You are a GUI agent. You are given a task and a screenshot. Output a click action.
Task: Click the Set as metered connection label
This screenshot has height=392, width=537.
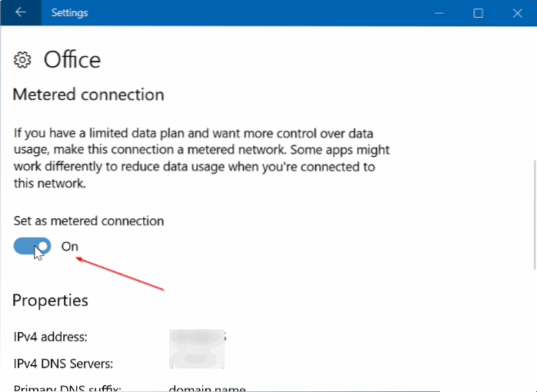[88, 221]
